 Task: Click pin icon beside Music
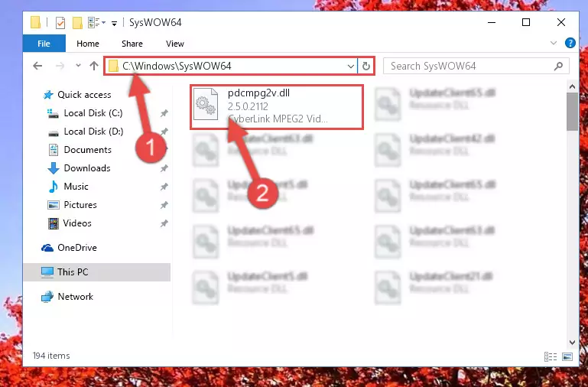(164, 187)
